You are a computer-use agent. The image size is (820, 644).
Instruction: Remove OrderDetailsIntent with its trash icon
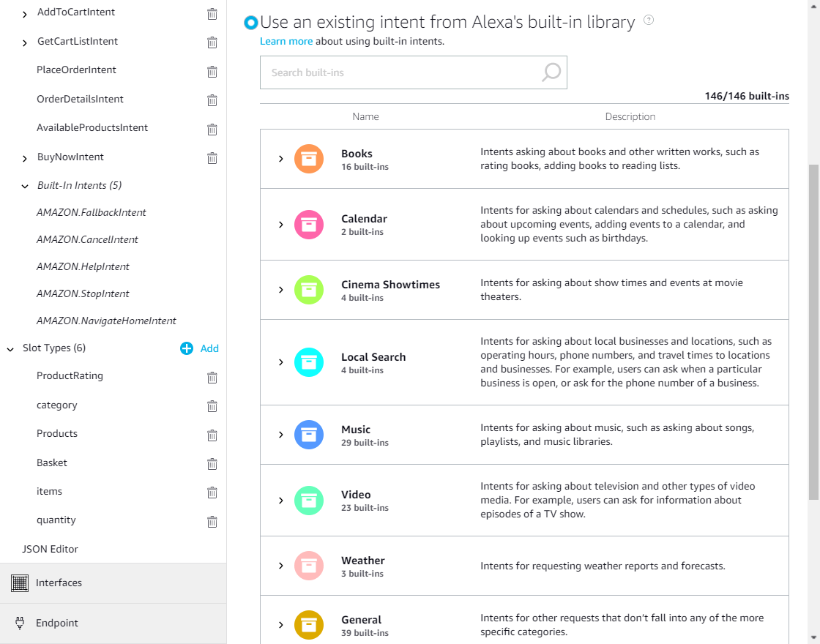212,100
